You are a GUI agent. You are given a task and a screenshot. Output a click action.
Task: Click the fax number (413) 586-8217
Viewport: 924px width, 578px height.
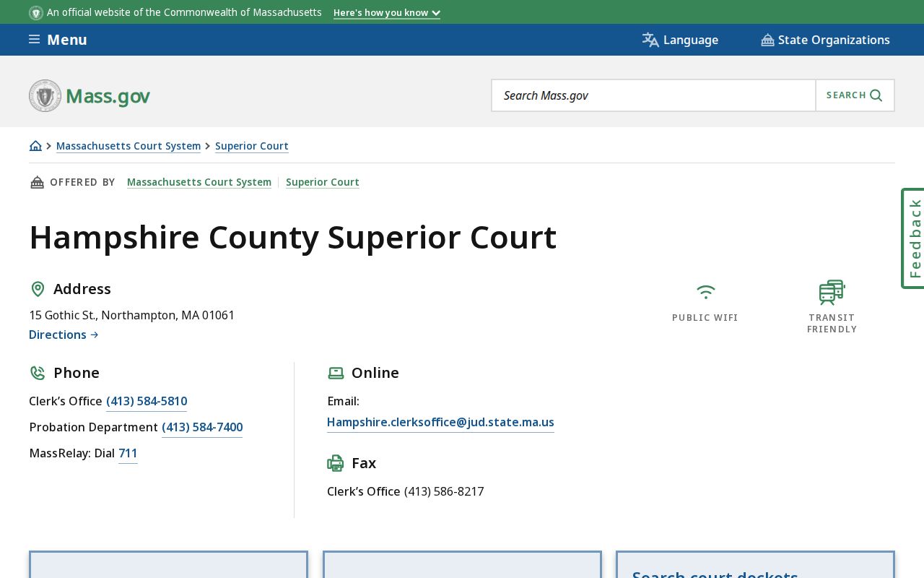click(444, 491)
